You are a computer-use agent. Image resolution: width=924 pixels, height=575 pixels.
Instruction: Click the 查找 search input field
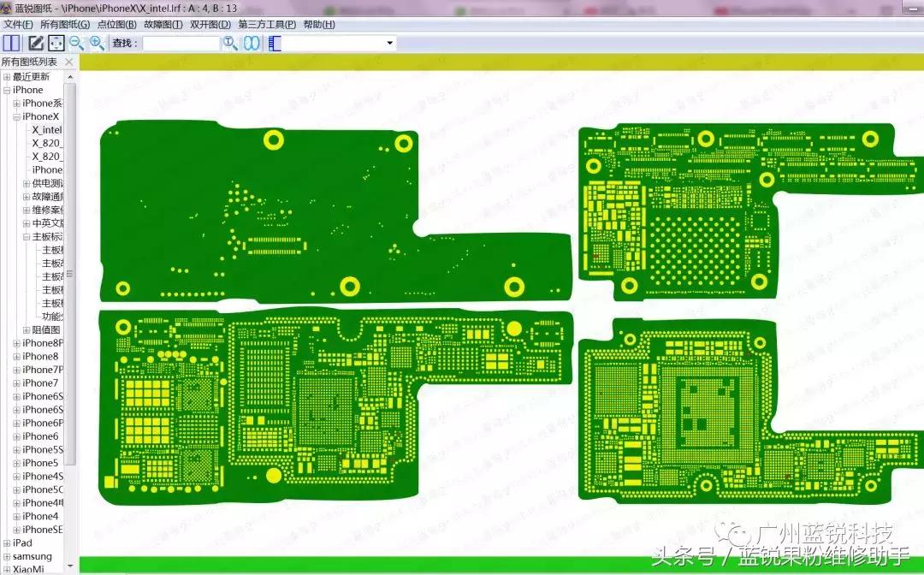(181, 44)
